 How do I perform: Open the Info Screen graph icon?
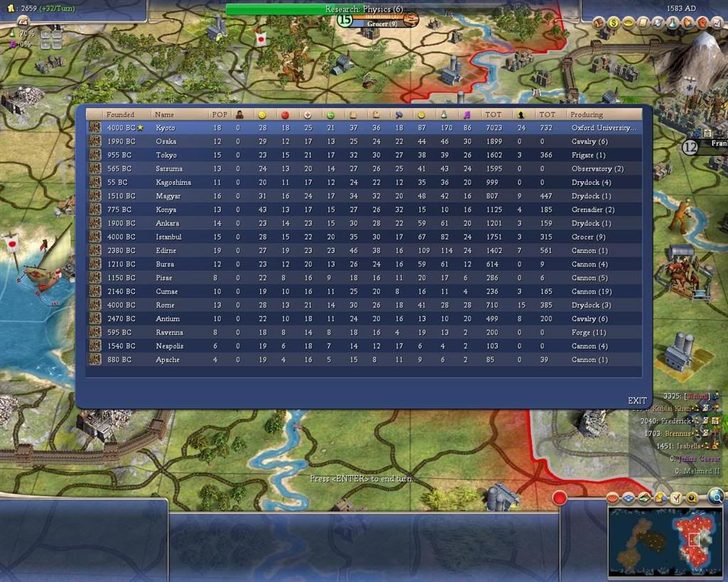[717, 23]
